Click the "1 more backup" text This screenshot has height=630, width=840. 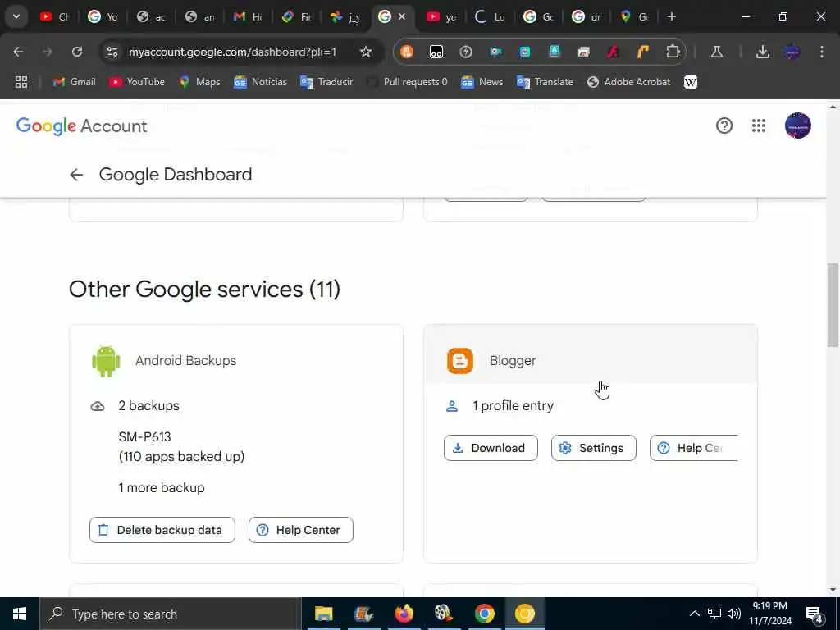click(x=162, y=487)
